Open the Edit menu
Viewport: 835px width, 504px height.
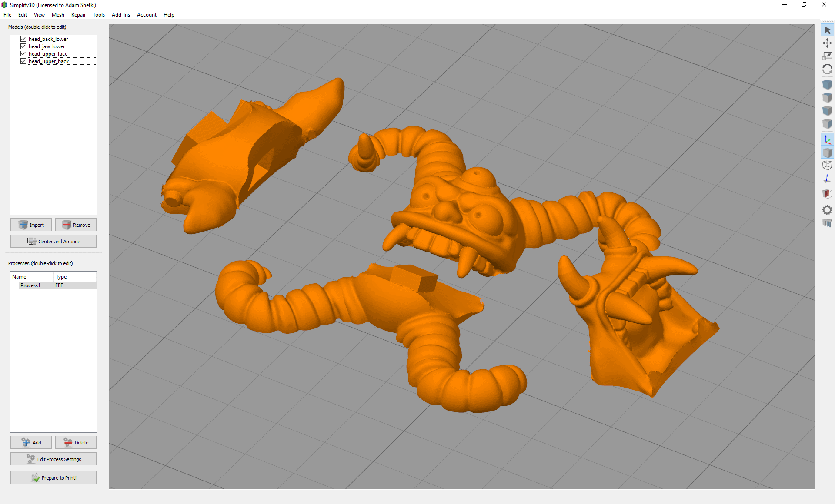click(23, 15)
